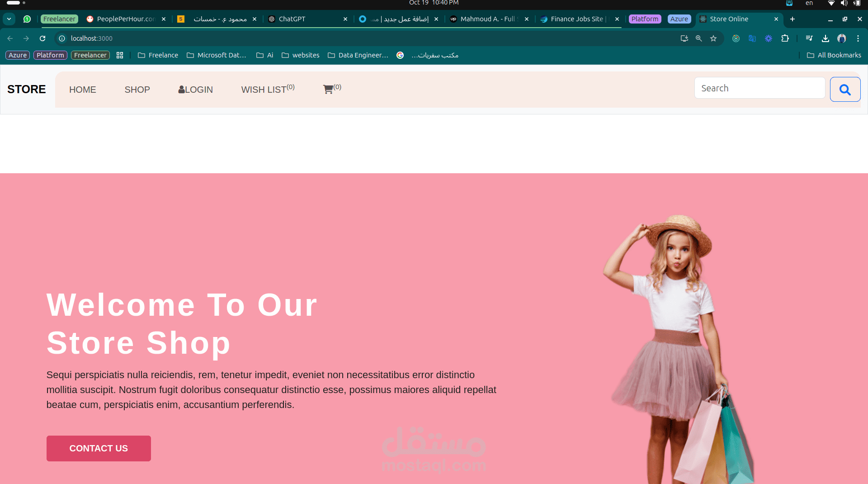Bookmark the page via the star icon
The height and width of the screenshot is (484, 868).
(x=713, y=38)
